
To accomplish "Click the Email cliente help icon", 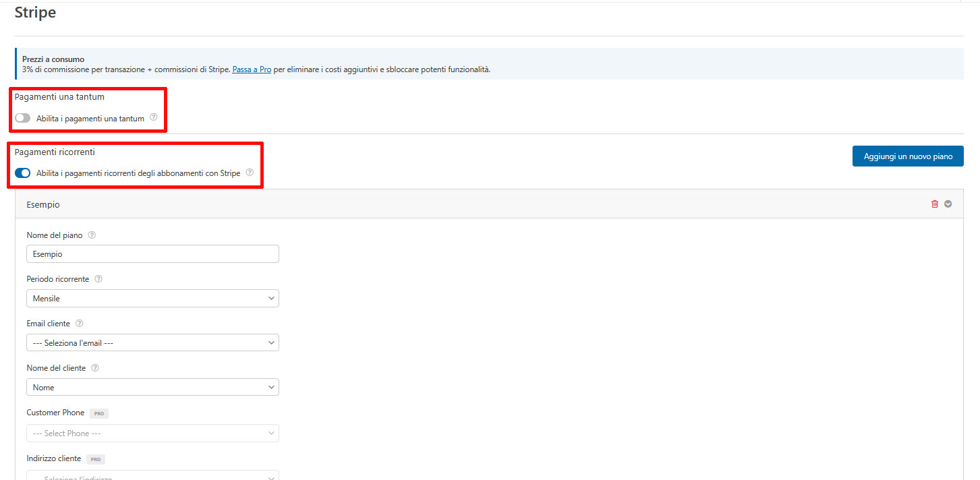I will click(x=79, y=323).
